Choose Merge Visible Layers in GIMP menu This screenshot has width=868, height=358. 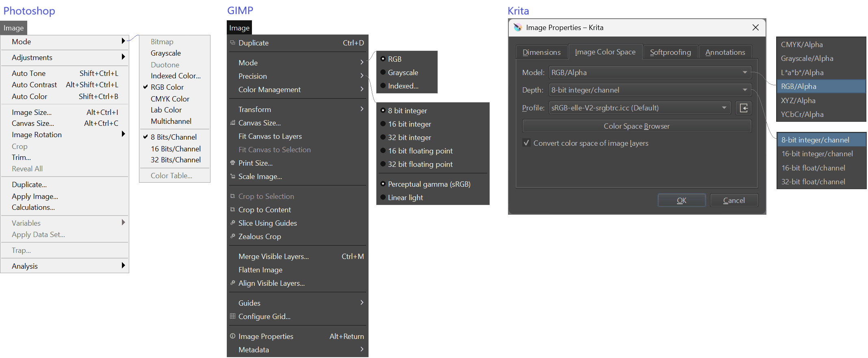tap(298, 256)
